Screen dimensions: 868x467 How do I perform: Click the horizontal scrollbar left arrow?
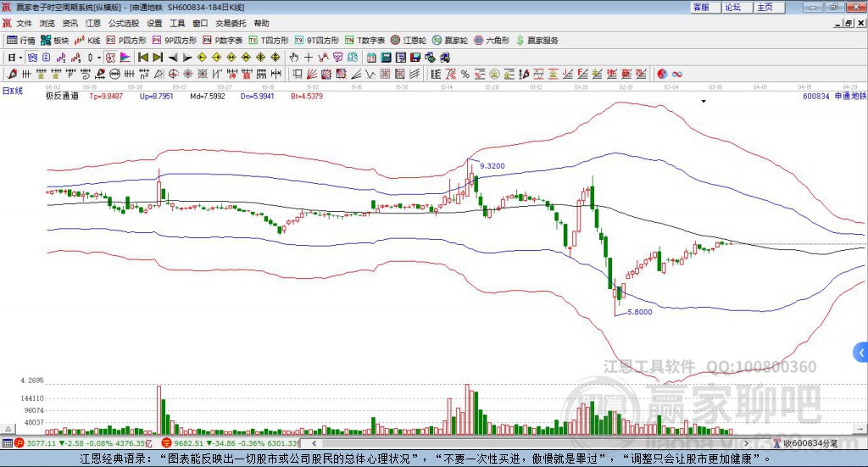pos(314,443)
